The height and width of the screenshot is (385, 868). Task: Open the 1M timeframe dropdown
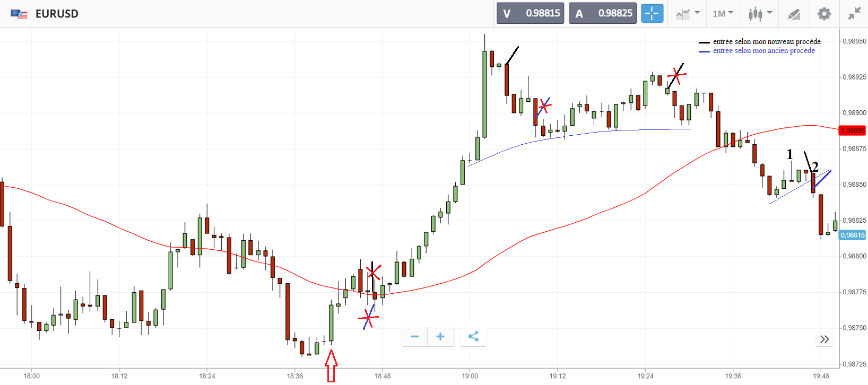click(x=723, y=13)
